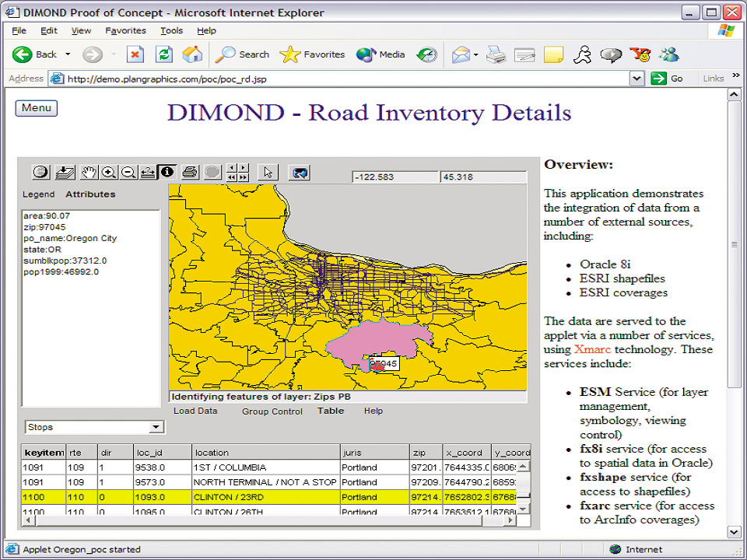This screenshot has width=747, height=560.
Task: Open the Mail dropdown arrow
Action: tap(476, 54)
